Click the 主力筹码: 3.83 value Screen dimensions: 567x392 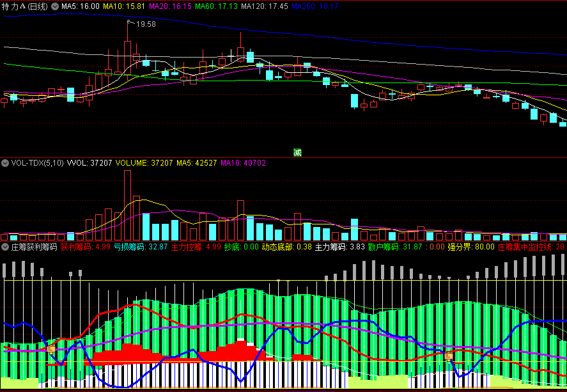click(x=340, y=247)
